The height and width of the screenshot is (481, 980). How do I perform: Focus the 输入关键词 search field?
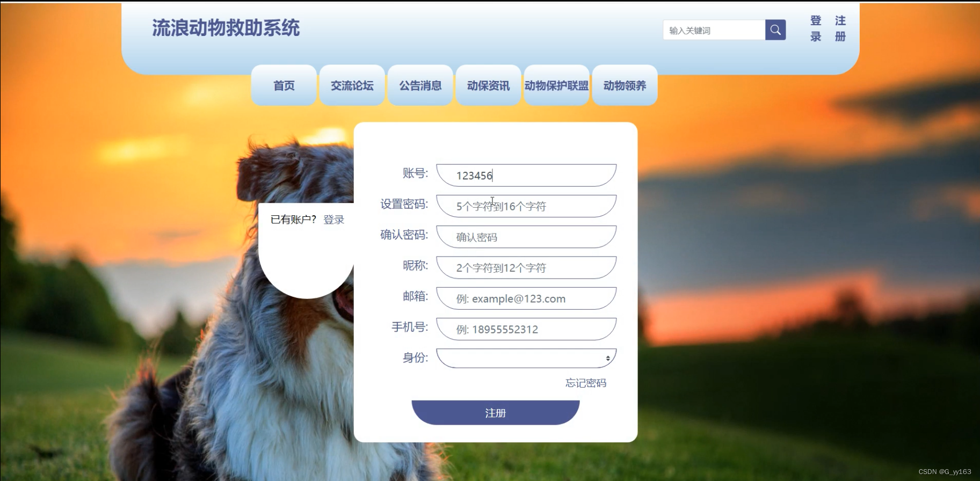tap(714, 30)
